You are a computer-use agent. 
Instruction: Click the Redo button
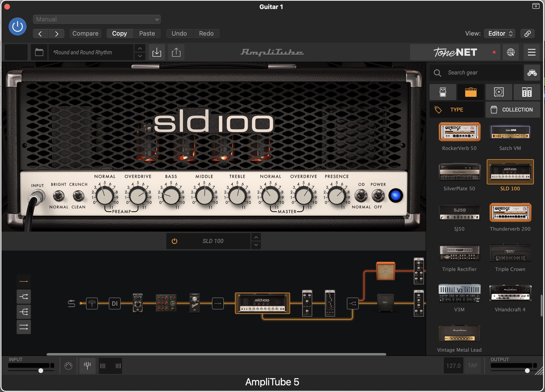pos(206,34)
